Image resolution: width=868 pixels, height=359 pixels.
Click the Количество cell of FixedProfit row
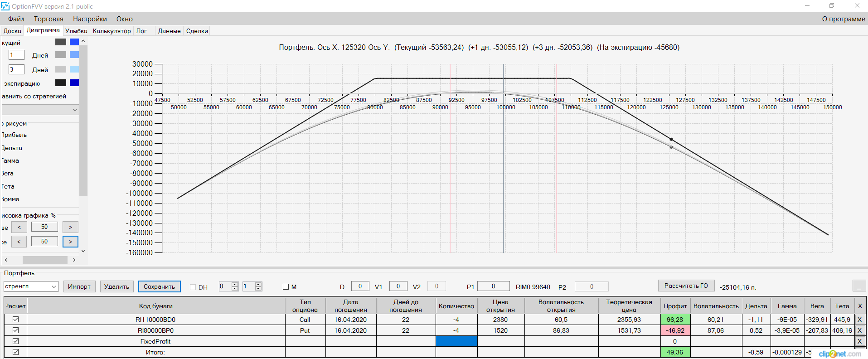(x=456, y=341)
